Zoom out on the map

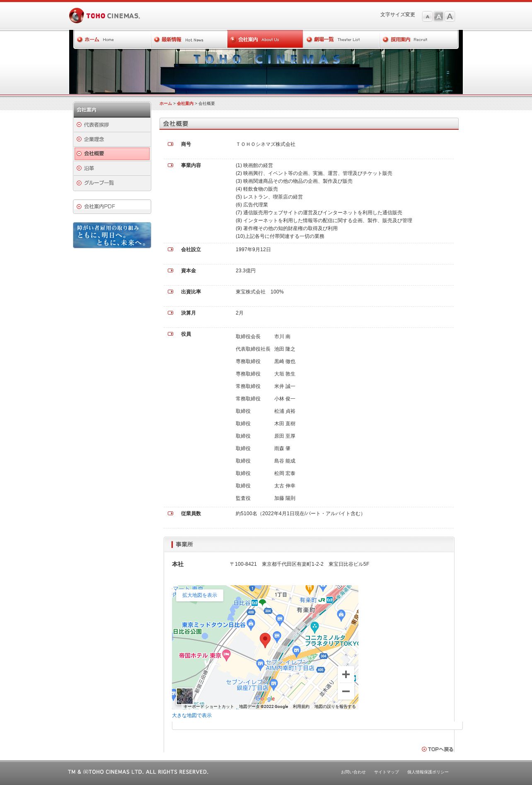(346, 691)
